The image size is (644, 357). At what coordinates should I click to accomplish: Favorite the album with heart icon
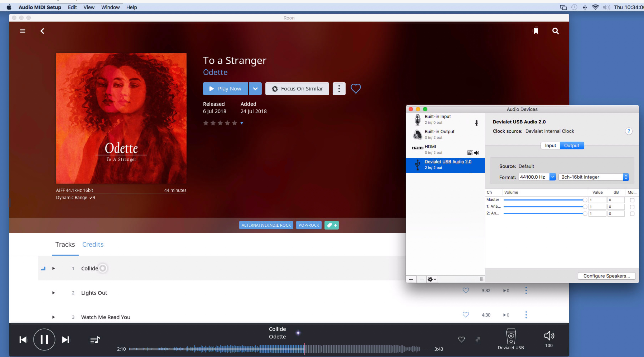click(x=355, y=88)
